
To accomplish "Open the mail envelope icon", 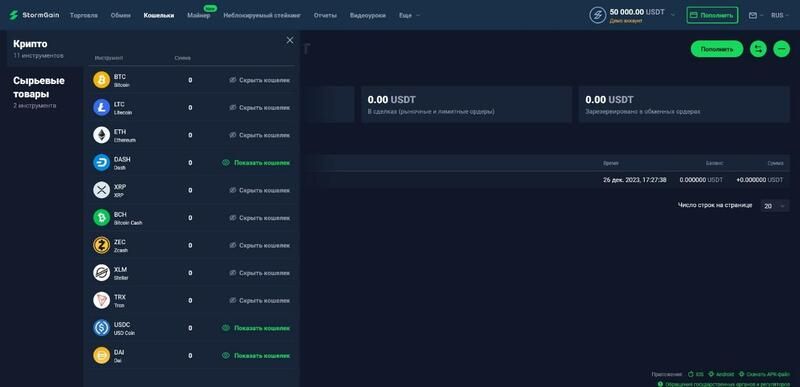I will click(753, 15).
